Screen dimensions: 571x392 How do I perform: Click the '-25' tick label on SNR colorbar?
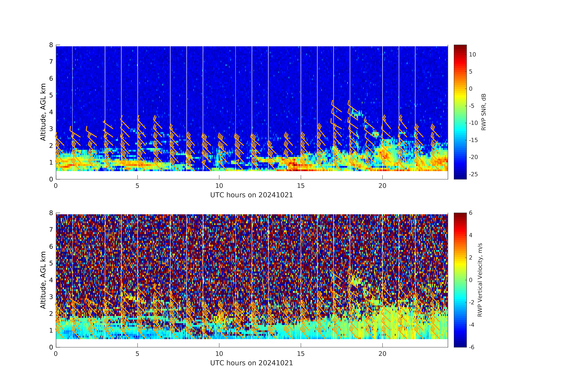coord(473,174)
